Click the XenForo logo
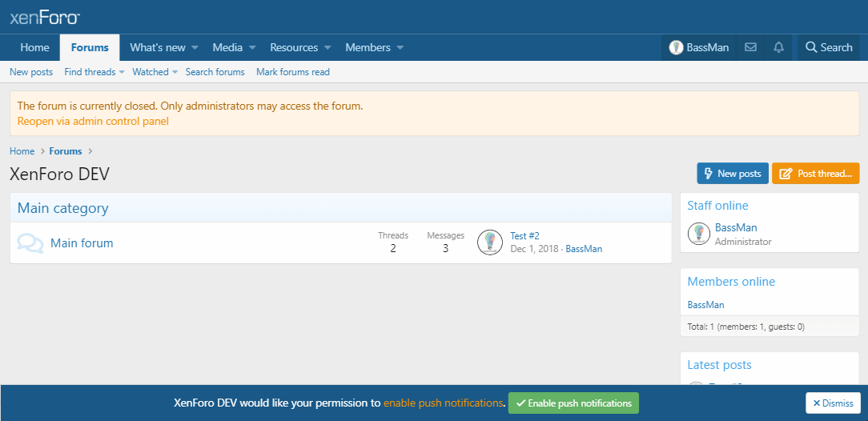Screen dimensions: 868x421 45,18
